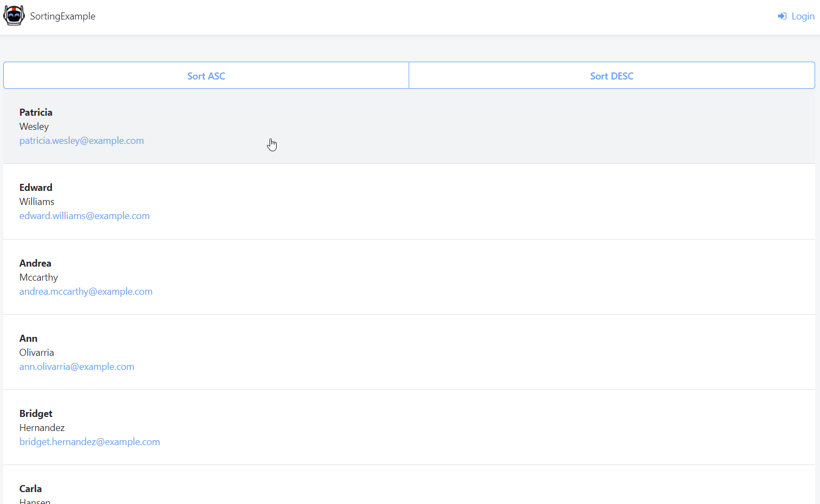
Task: Click the name Patricia in the first entry
Action: (36, 112)
